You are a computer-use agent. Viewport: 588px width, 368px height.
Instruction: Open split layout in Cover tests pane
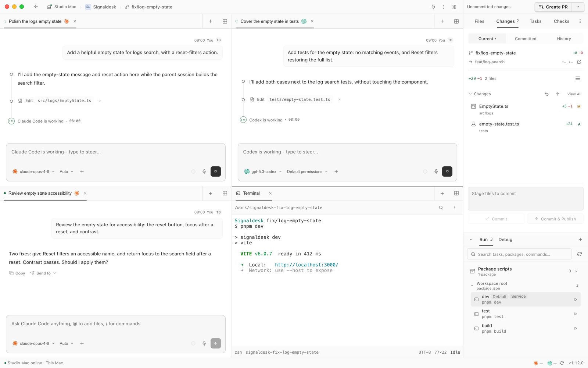click(x=456, y=21)
